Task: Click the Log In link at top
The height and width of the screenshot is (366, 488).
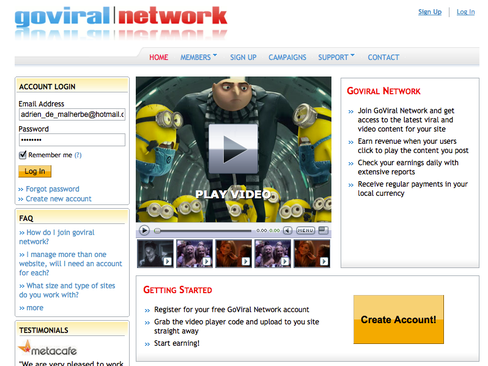Action: tap(466, 12)
